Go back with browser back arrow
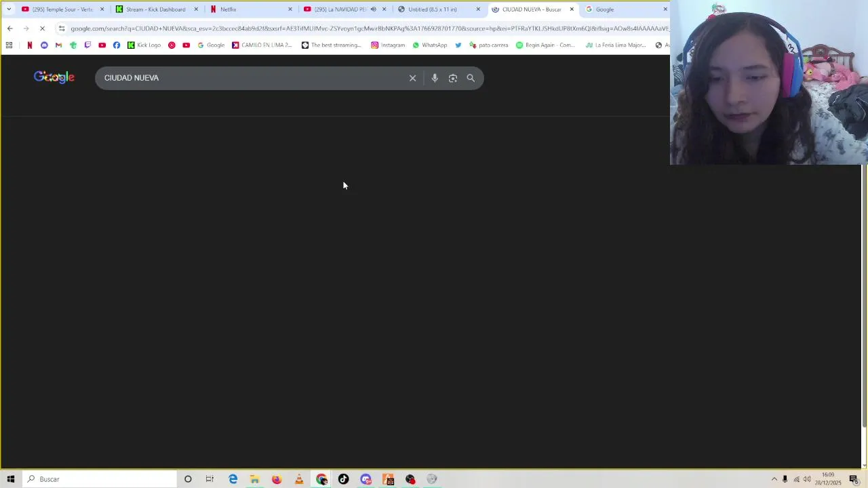 click(9, 28)
